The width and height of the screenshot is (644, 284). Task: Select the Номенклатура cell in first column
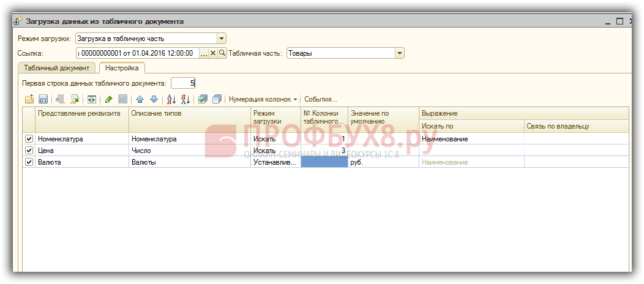point(82,139)
